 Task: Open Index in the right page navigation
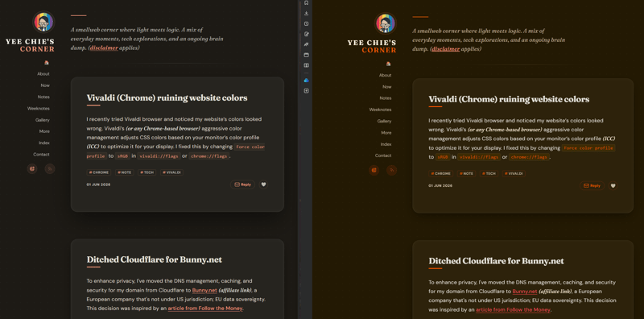[x=386, y=144]
